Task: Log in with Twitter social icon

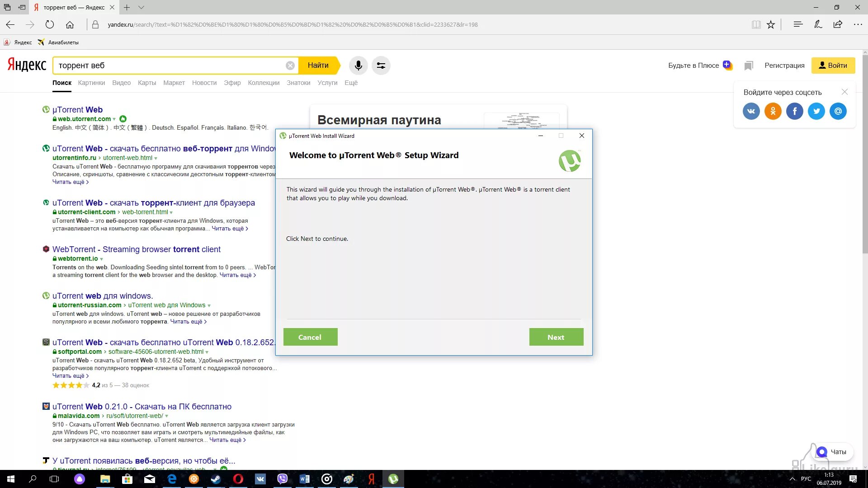Action: 816,111
